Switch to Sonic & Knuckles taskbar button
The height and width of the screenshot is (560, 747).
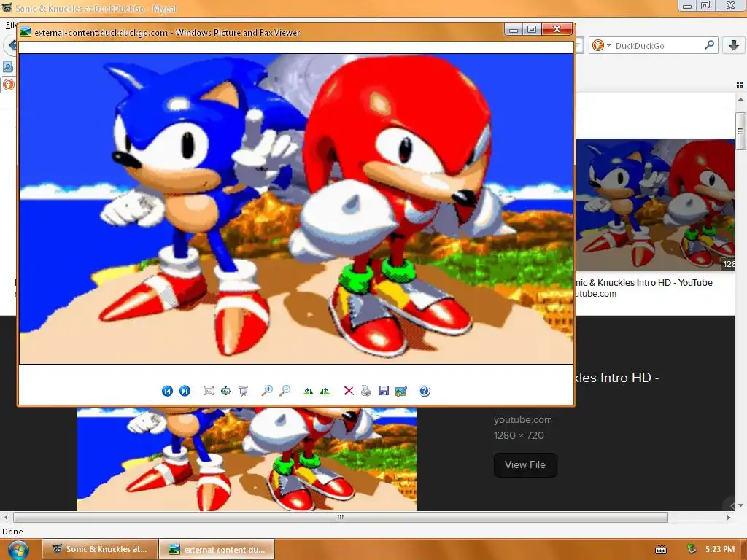99,549
